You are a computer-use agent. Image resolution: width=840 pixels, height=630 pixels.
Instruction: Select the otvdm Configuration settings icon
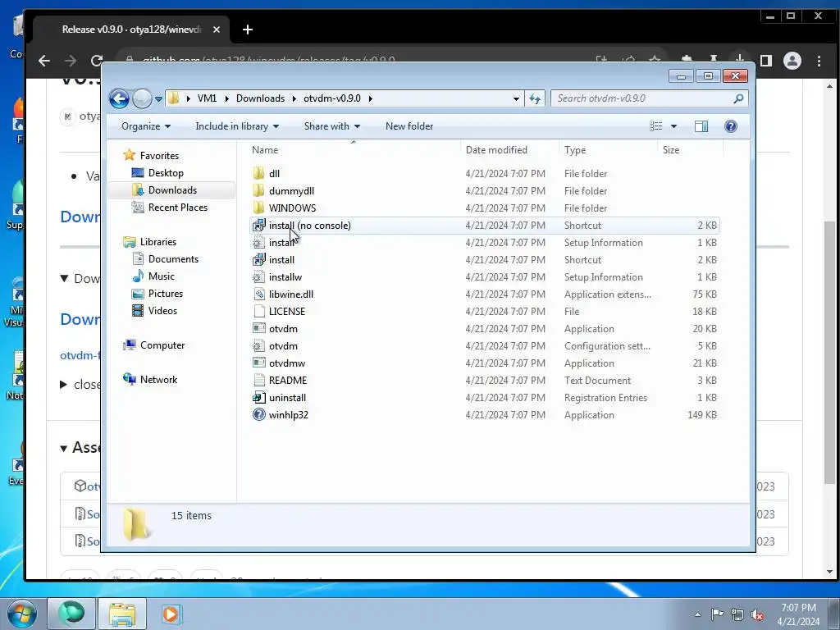258,345
